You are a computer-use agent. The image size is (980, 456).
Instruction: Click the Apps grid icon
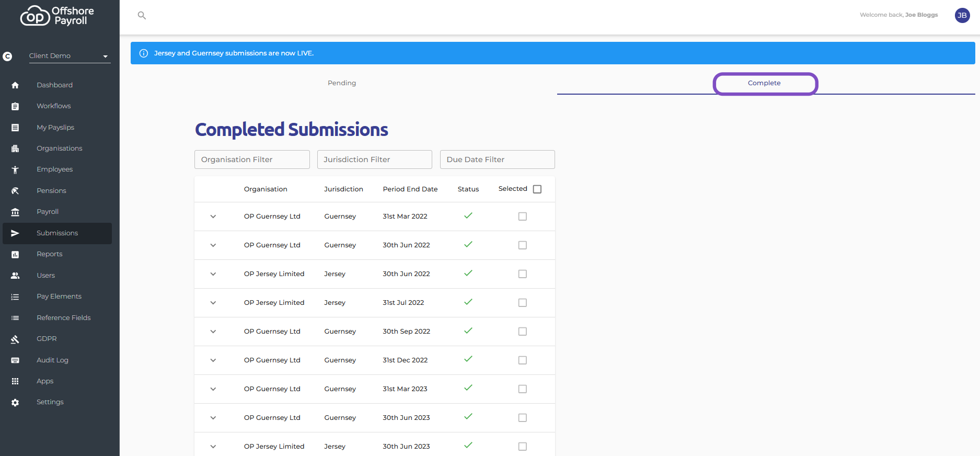pyautogui.click(x=15, y=381)
